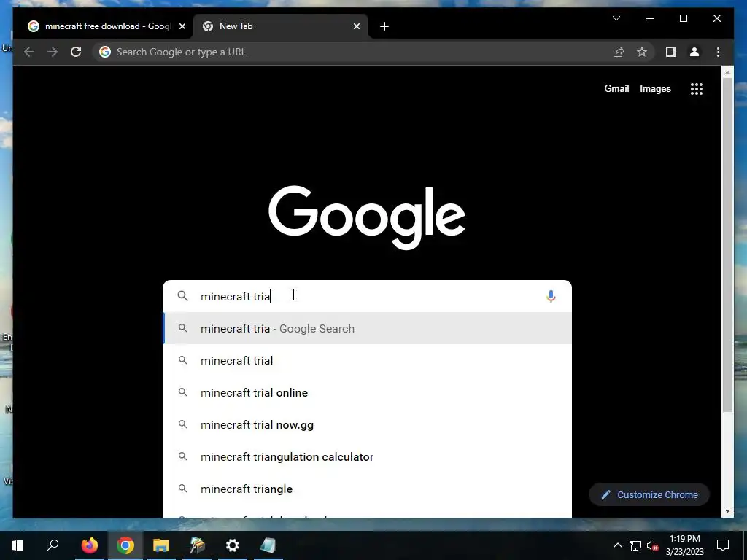Open the Gmail link
Screen dimensions: 747x560
[x=616, y=88]
